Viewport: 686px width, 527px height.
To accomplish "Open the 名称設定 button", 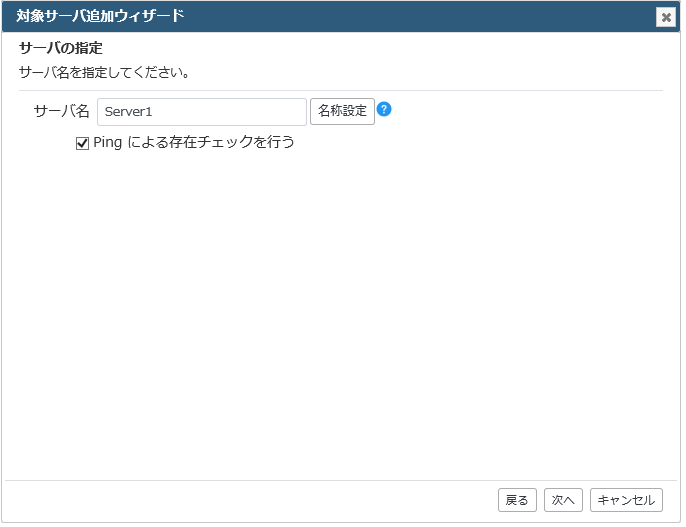I will click(342, 112).
